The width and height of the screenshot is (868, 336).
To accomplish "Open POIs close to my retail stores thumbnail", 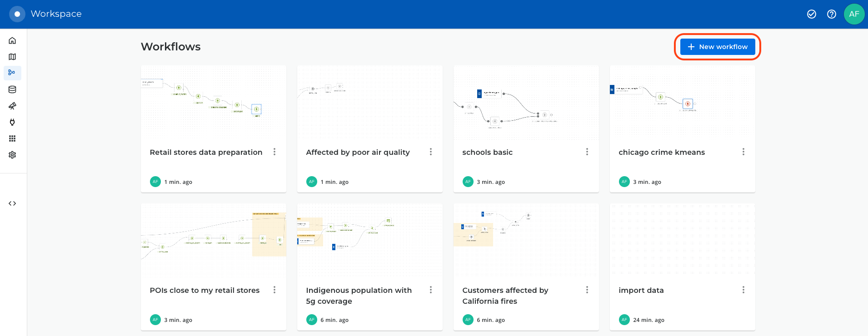I will pos(213,241).
